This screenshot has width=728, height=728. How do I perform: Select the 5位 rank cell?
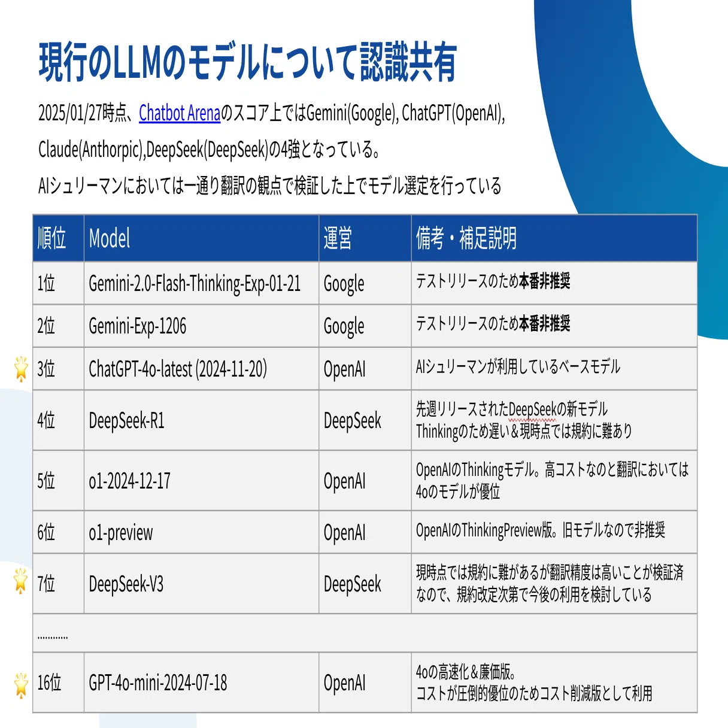[59, 481]
